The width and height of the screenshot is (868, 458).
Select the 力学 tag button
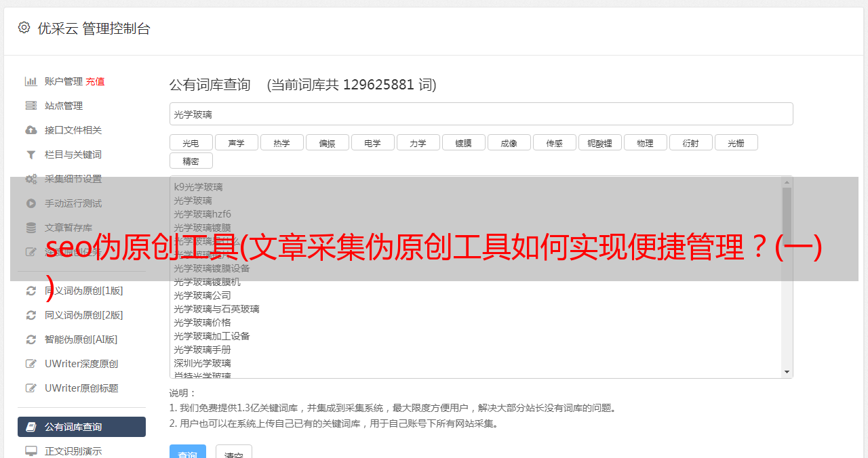click(418, 142)
